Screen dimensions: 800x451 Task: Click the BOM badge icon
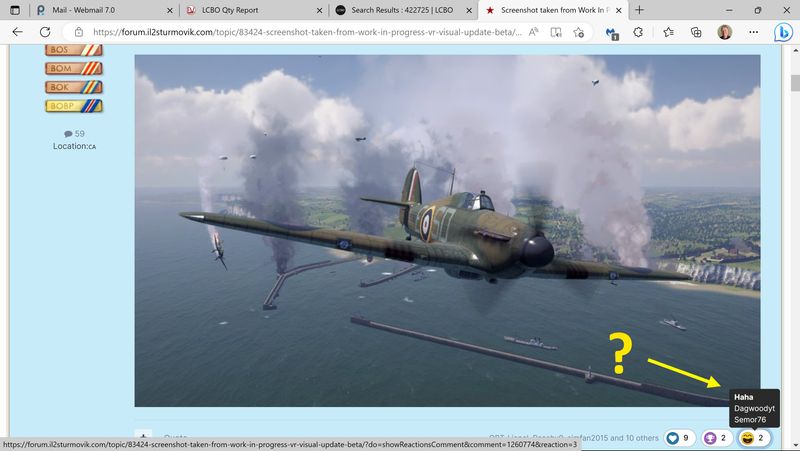pos(74,68)
